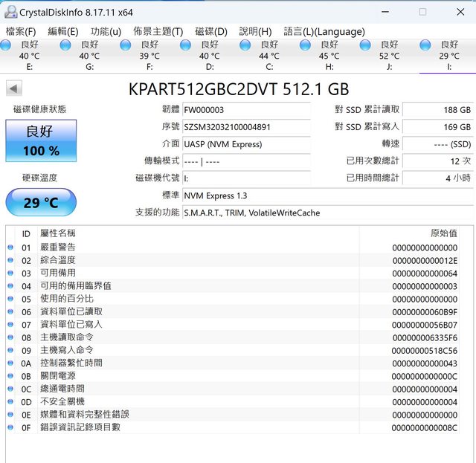Open the 語言(L)(Language) menu
The width and height of the screenshot is (476, 463).
[324, 31]
